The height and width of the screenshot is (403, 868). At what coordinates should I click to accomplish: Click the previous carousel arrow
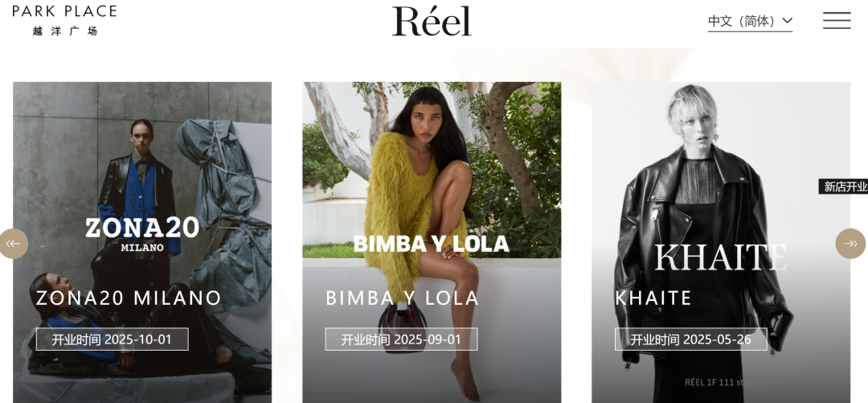coord(13,244)
